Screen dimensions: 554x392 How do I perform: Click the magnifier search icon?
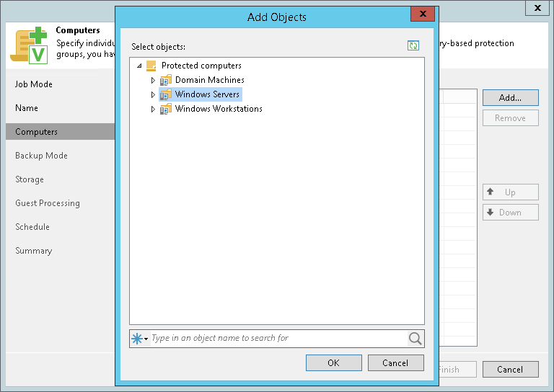tap(415, 339)
